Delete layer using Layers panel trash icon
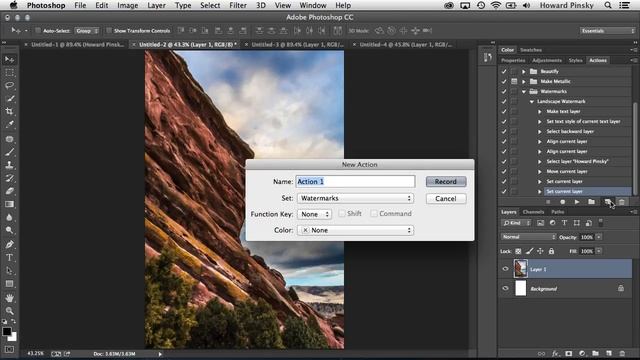This screenshot has height=360, width=640. coord(622,353)
